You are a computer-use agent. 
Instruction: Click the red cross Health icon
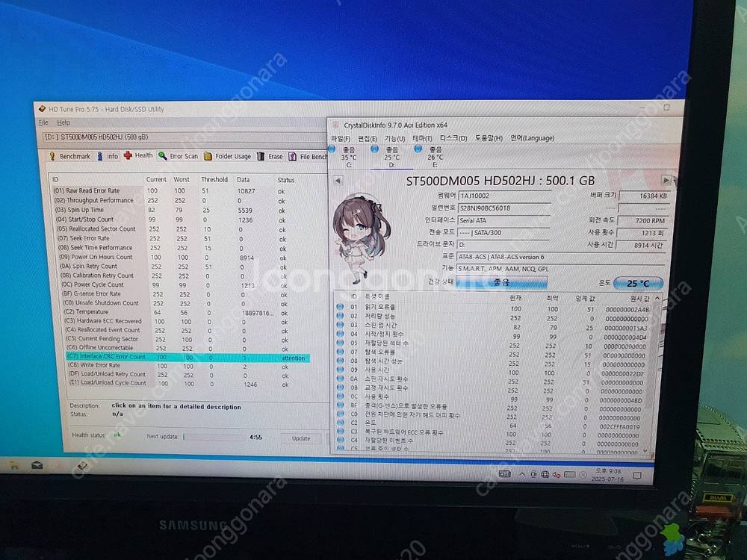pyautogui.click(x=128, y=155)
